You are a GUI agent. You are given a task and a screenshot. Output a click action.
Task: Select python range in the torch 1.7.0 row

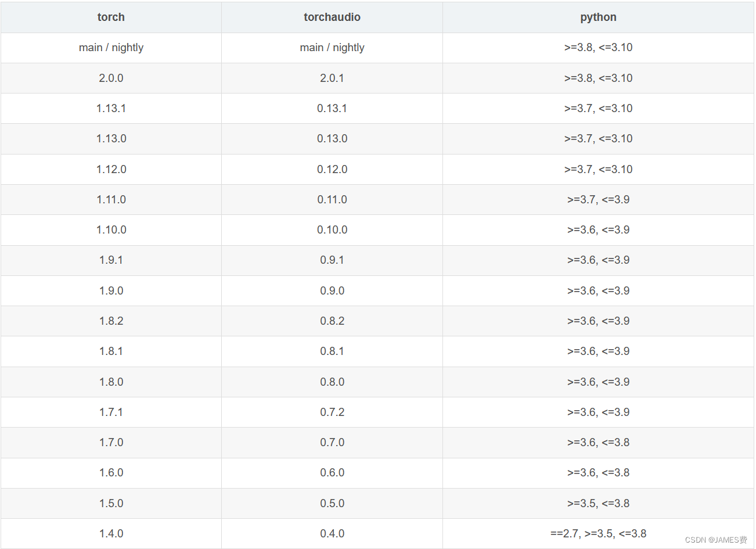pyautogui.click(x=598, y=443)
